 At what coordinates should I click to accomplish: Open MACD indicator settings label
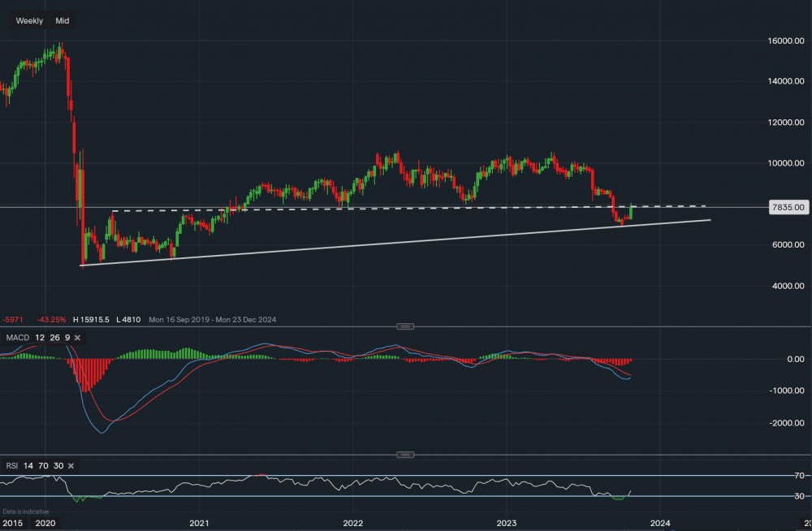(x=15, y=338)
